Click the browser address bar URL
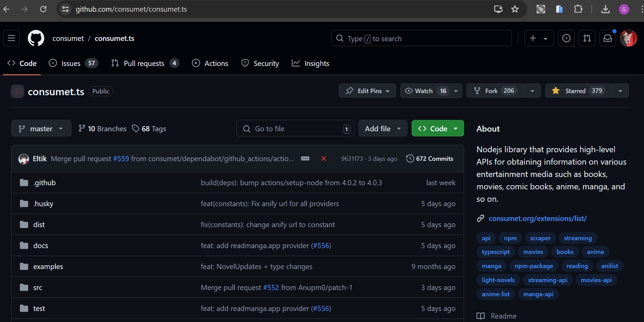Image resolution: width=644 pixels, height=322 pixels. pos(131,9)
